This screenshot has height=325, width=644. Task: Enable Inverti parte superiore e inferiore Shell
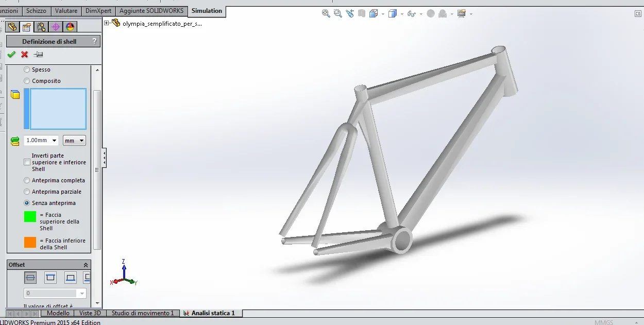(27, 162)
